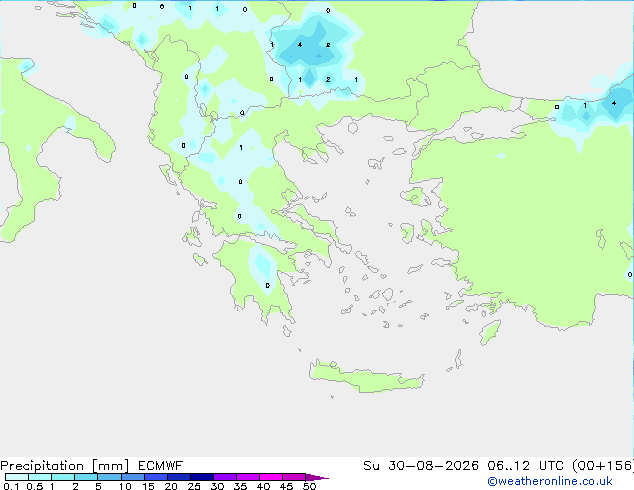Click the 1–2 mm legend color swatch

pyautogui.click(x=63, y=477)
